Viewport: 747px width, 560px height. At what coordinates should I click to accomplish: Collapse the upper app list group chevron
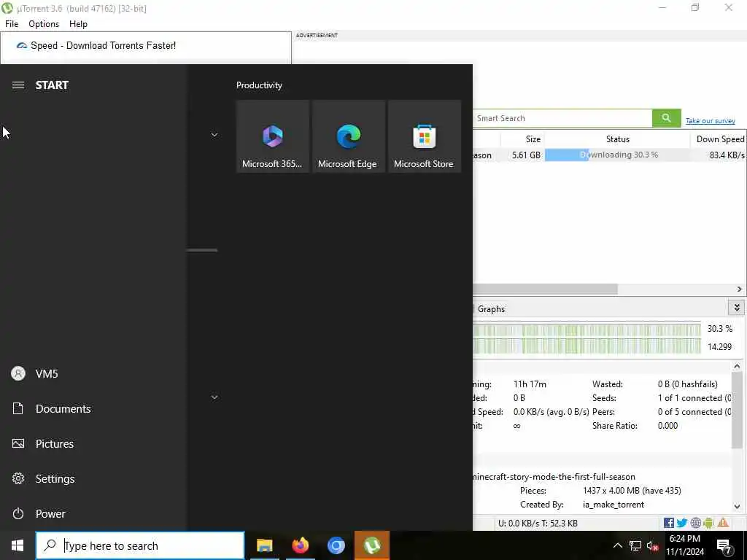[x=214, y=135]
